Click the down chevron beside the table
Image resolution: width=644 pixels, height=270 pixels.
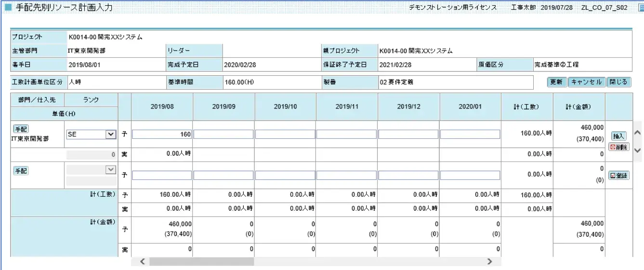coord(638,150)
